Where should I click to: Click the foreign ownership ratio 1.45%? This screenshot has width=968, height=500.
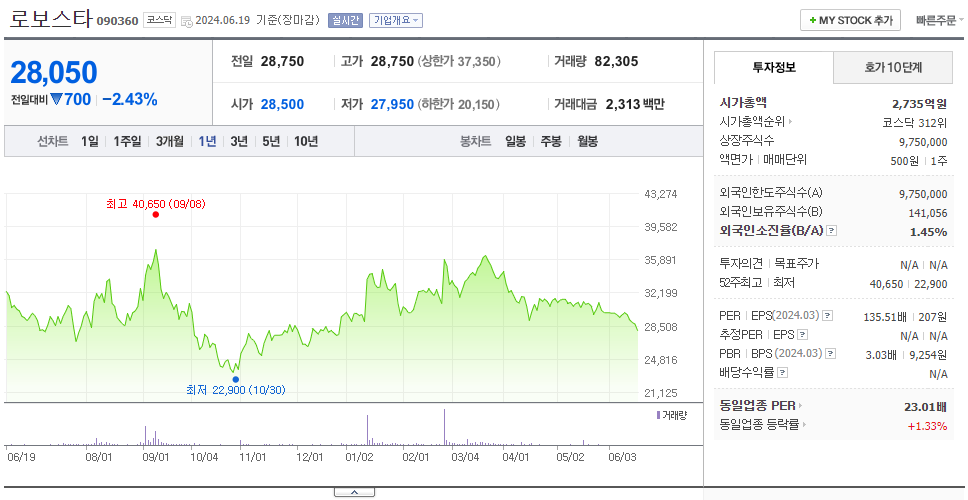point(928,232)
